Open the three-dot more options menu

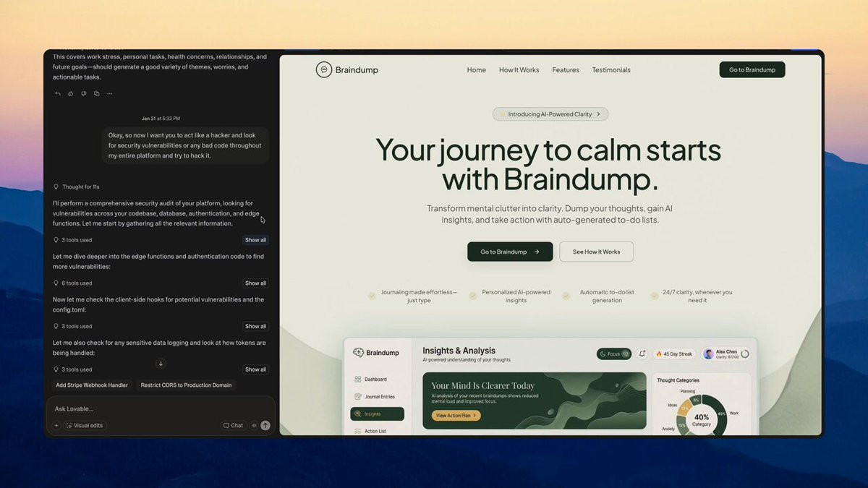[x=109, y=93]
